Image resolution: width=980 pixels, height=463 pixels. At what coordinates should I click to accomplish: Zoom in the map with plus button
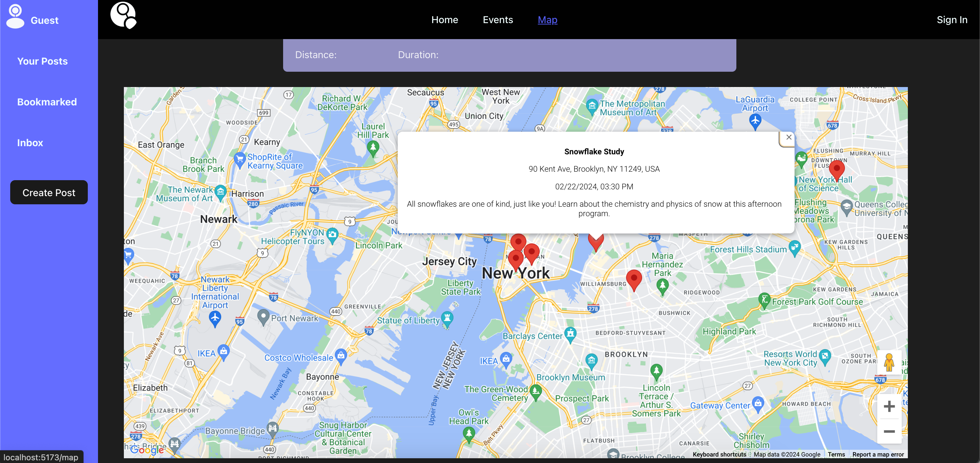point(889,406)
